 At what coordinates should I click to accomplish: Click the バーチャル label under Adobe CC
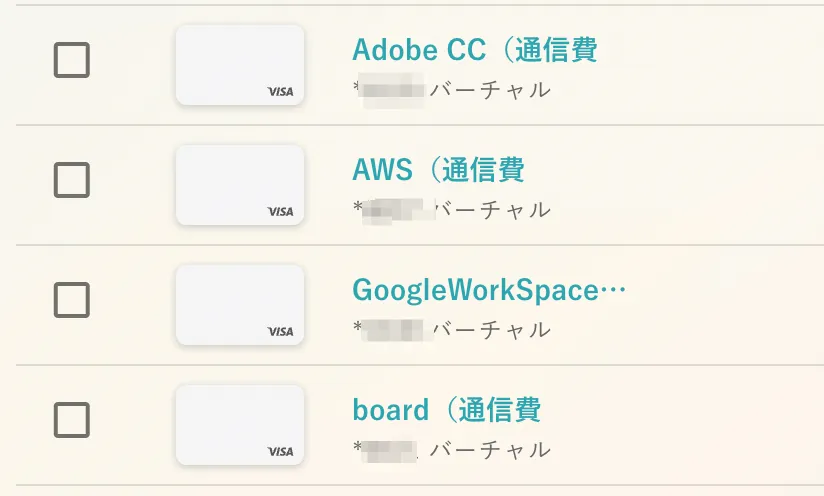(490, 90)
